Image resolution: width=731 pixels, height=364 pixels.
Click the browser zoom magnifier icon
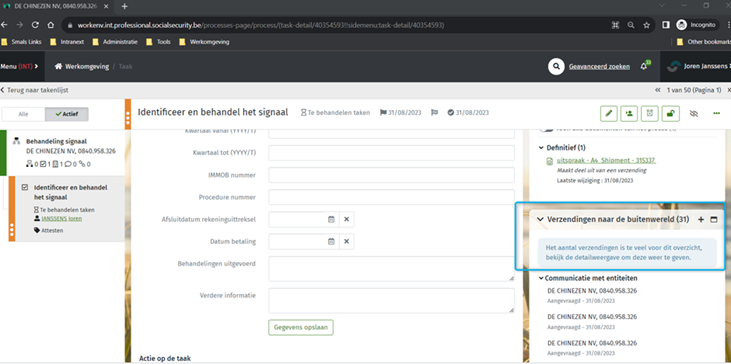(x=631, y=25)
